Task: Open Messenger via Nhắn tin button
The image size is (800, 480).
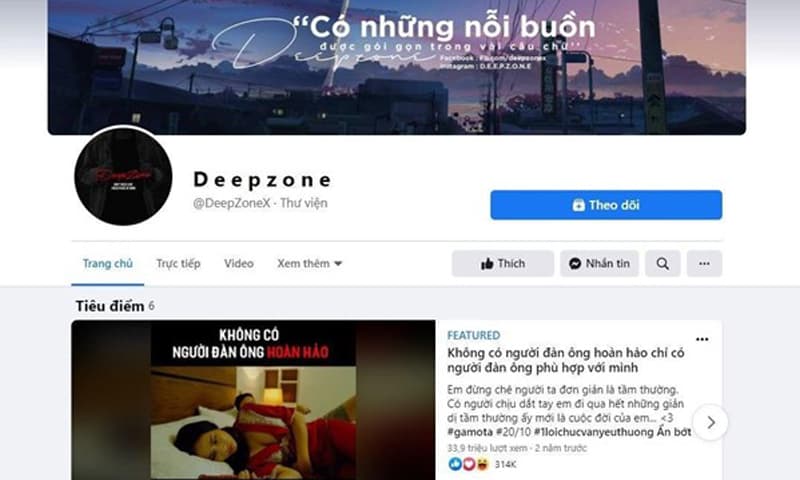Action: pos(599,264)
